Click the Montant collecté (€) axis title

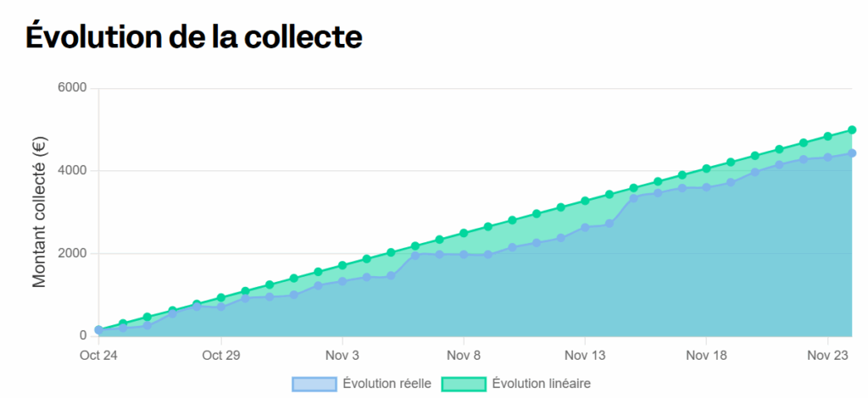(x=40, y=212)
